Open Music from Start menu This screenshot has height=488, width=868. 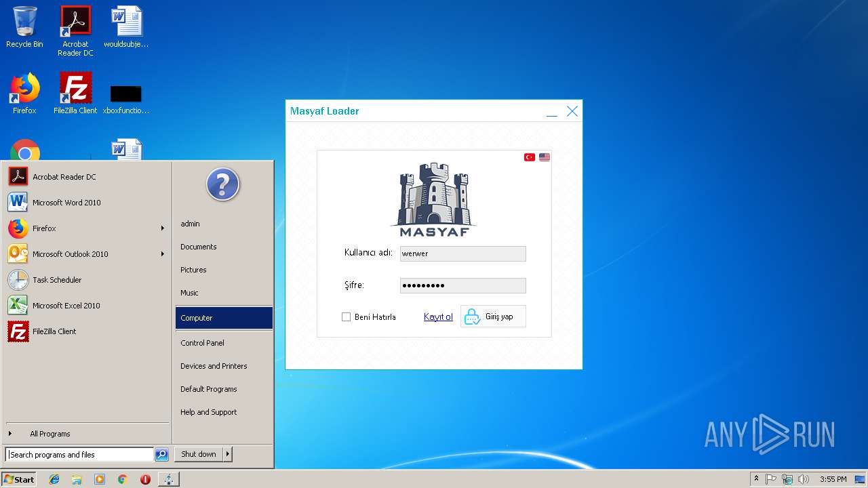(x=224, y=293)
